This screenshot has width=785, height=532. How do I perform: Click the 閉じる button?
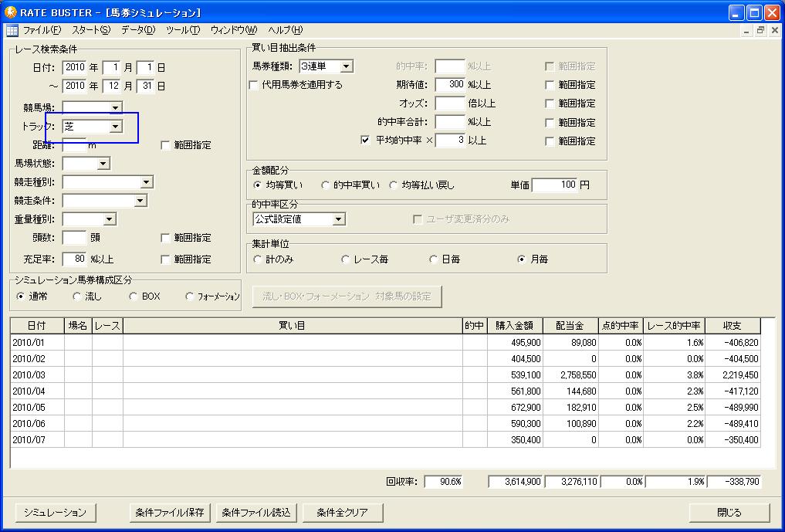(729, 513)
